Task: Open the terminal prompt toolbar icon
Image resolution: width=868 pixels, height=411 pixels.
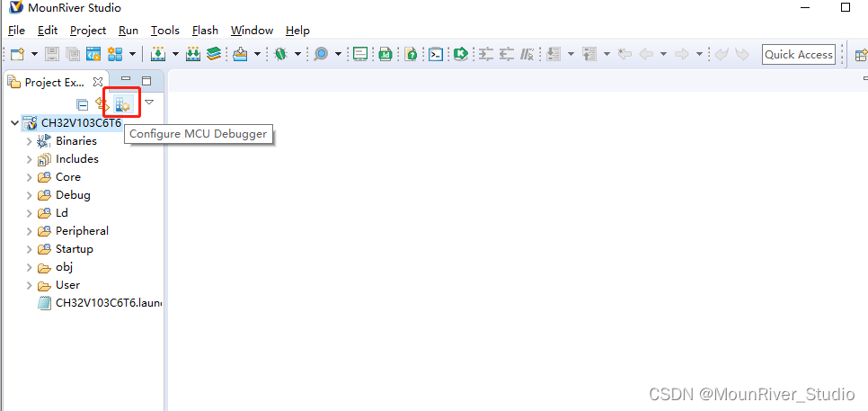Action: pyautogui.click(x=436, y=54)
